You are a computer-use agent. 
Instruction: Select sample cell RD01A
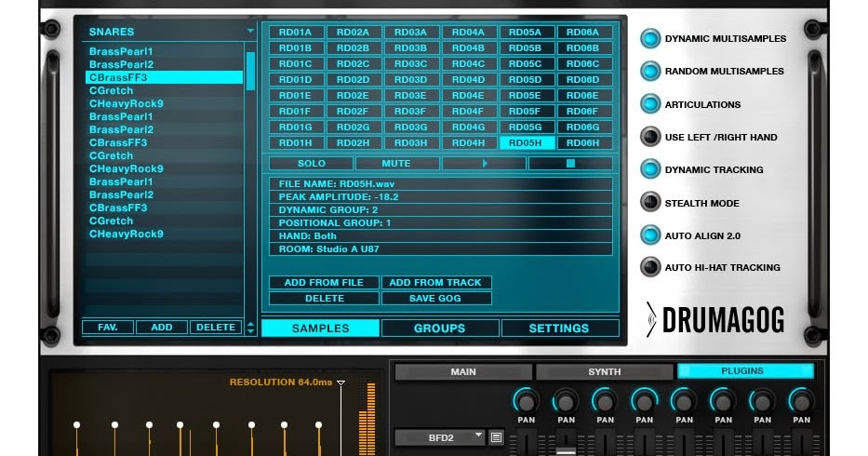(296, 33)
